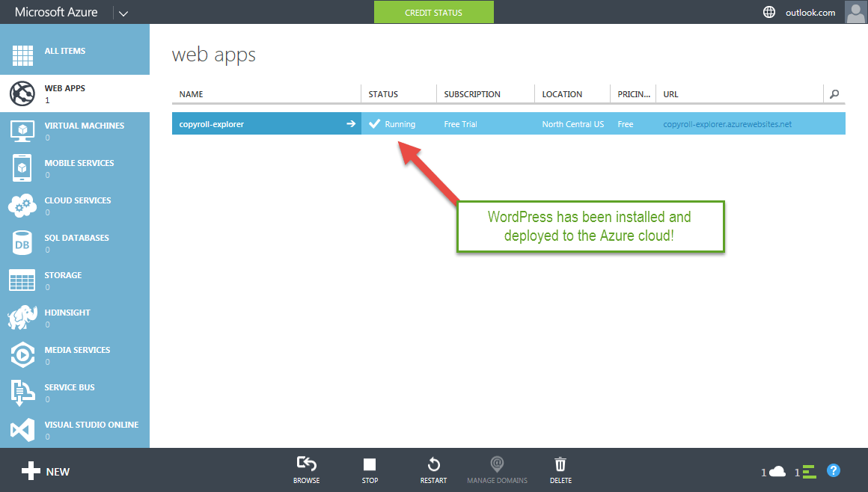Select Media Services label

pyautogui.click(x=77, y=350)
